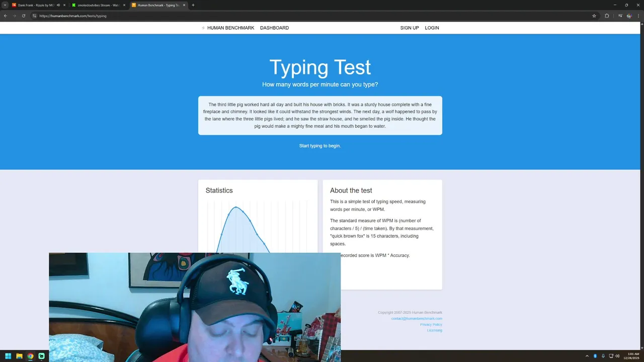This screenshot has height=362, width=644.
Task: View site information icon in address bar
Action: (34, 16)
